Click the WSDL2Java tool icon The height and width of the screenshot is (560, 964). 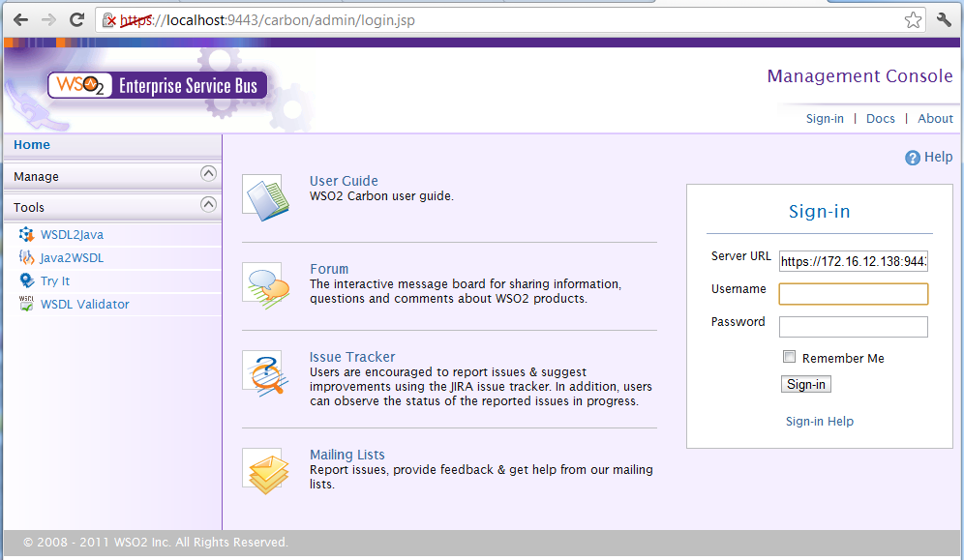click(x=26, y=235)
